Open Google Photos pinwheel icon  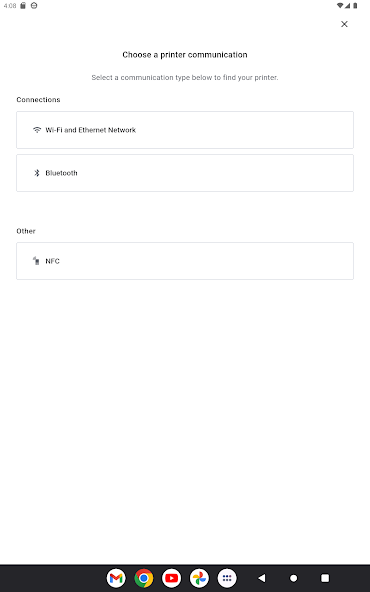click(199, 578)
